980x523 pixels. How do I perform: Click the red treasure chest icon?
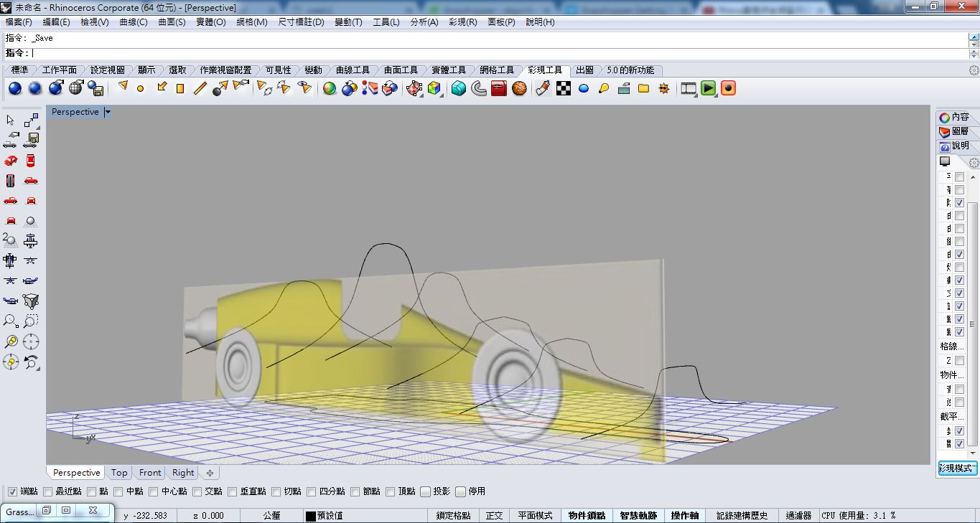pyautogui.click(x=499, y=88)
